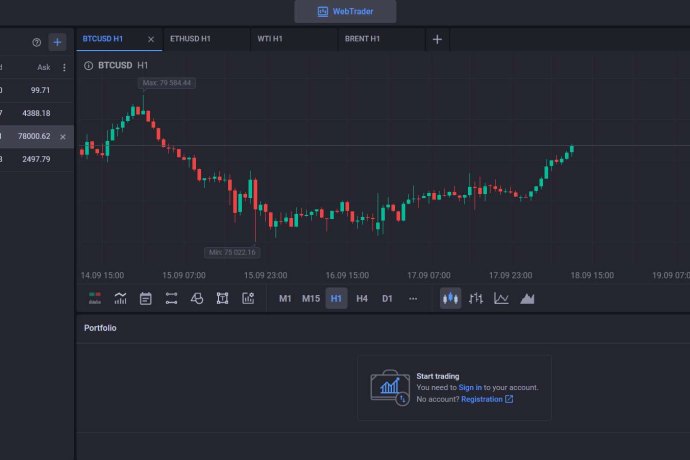Select the 4388.18 ask price row

pos(37,113)
